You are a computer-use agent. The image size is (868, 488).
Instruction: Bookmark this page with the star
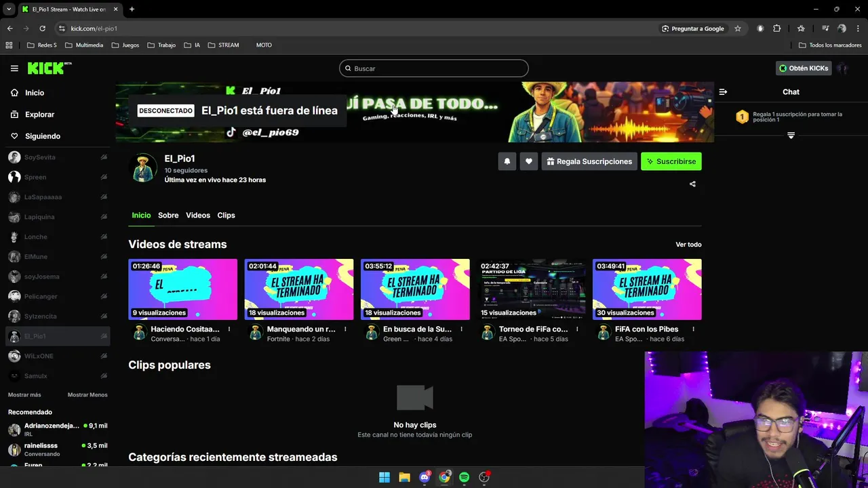pyautogui.click(x=738, y=28)
